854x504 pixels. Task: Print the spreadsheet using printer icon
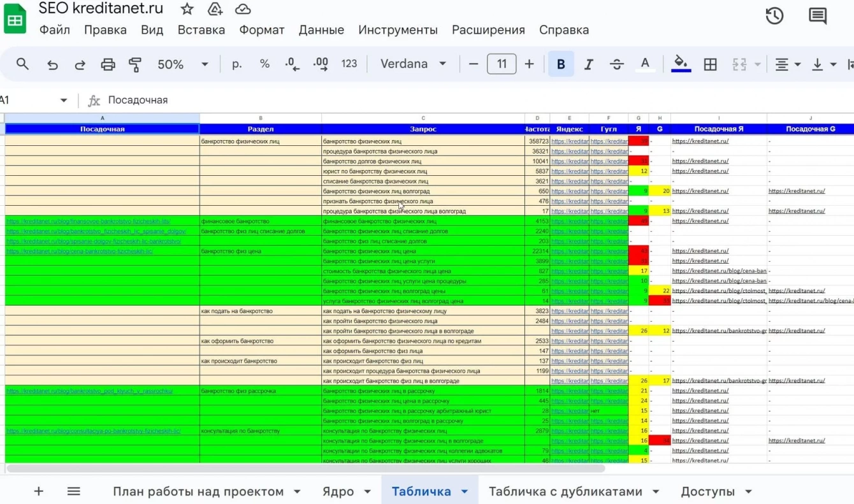pos(108,64)
